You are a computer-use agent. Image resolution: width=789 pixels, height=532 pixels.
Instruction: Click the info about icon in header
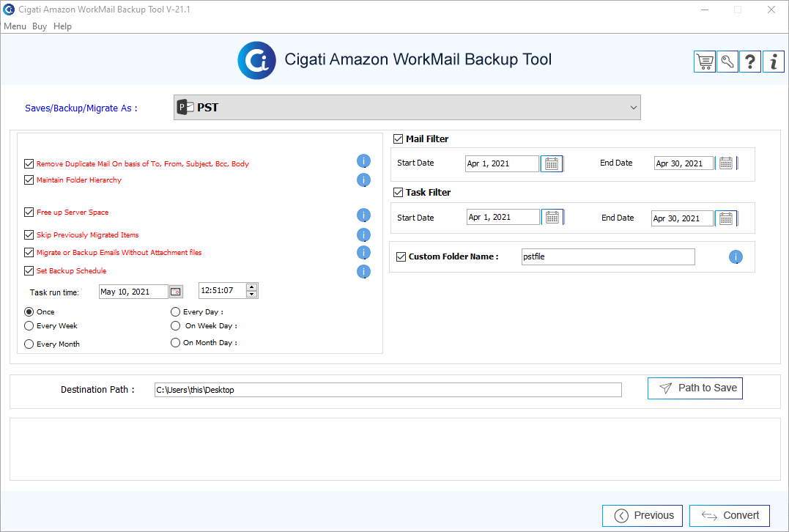(x=774, y=62)
